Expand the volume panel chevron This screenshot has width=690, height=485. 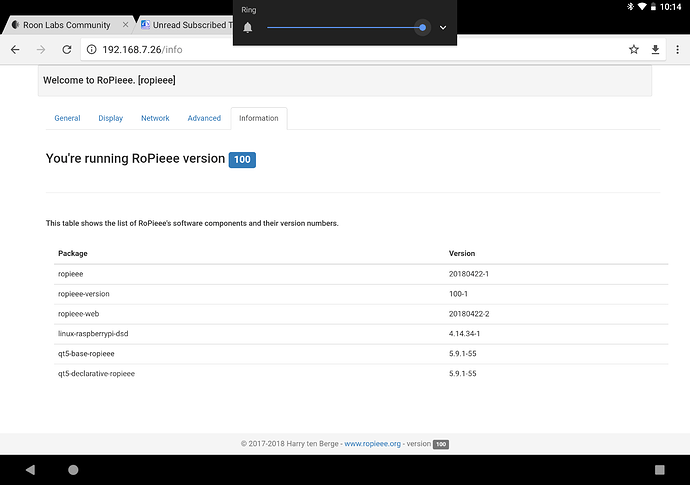(x=443, y=28)
